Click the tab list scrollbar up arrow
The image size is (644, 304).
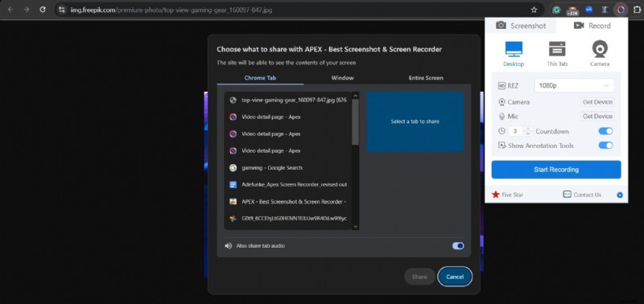point(355,96)
